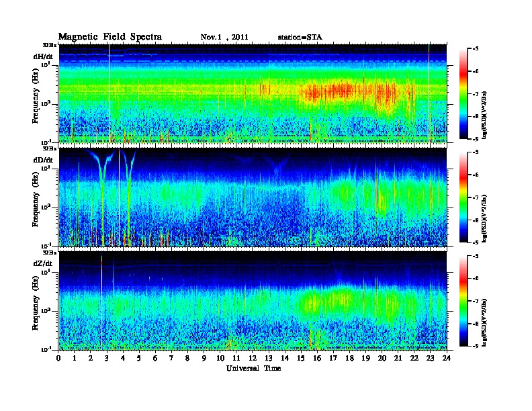Click the "Magnetic Field Spectra" title

click(x=109, y=37)
